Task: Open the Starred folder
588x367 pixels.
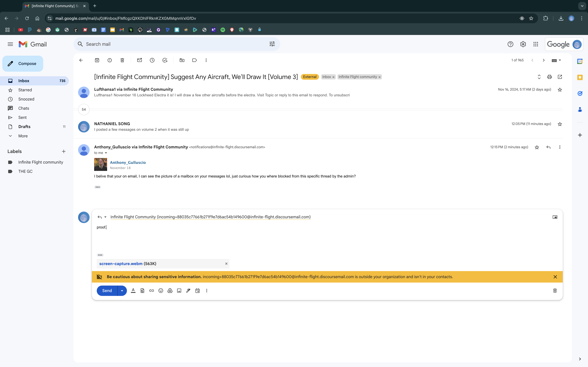Action: coord(25,90)
